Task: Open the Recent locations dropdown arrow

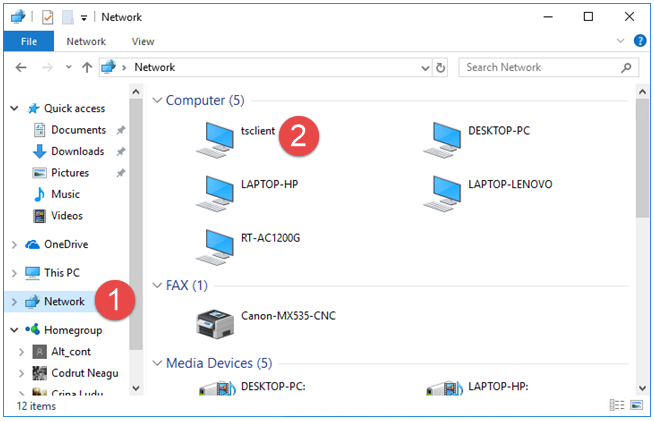Action: tap(68, 67)
